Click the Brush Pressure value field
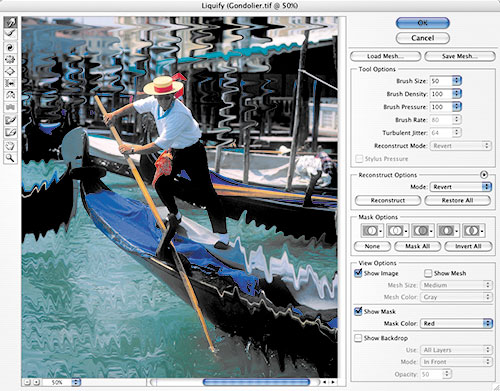 [x=441, y=107]
